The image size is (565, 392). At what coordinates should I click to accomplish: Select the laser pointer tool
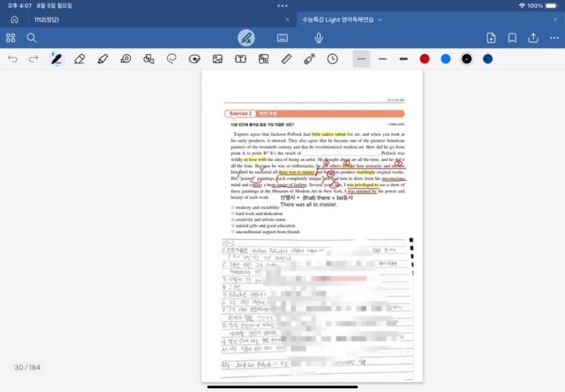pyautogui.click(x=309, y=58)
